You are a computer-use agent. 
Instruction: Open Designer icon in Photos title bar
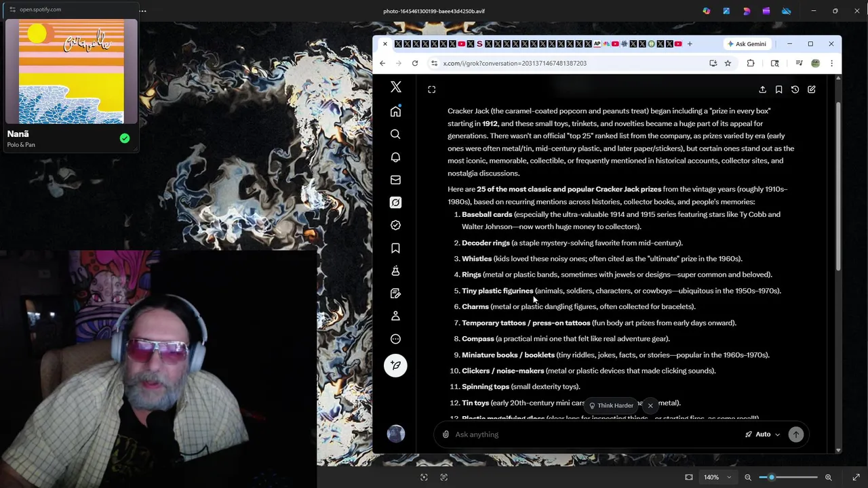[747, 11]
